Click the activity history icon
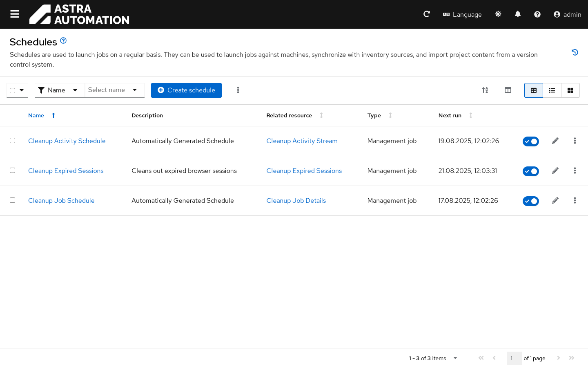This screenshot has width=588, height=368. pyautogui.click(x=575, y=52)
